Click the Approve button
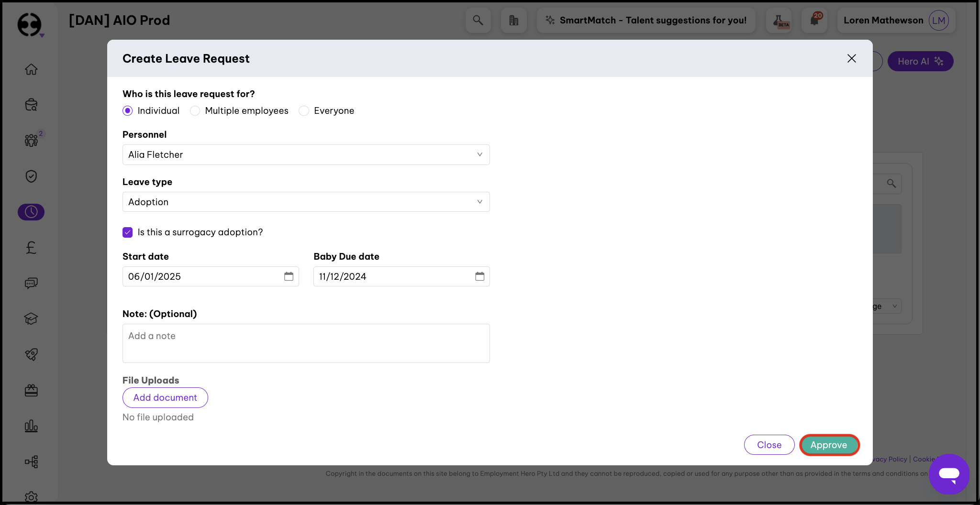980x505 pixels. (x=829, y=445)
